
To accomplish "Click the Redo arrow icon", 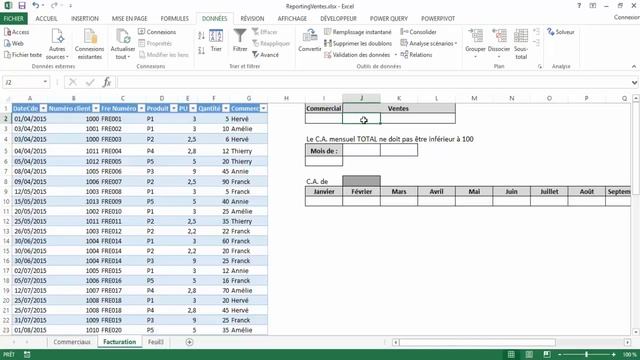I will tap(54, 6).
